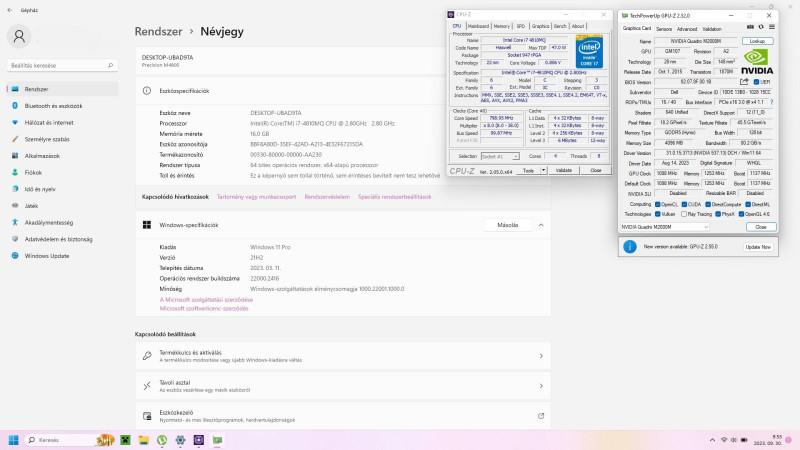The width and height of the screenshot is (800, 450).
Task: Click Update Now in GPU-Z
Action: coord(758,246)
